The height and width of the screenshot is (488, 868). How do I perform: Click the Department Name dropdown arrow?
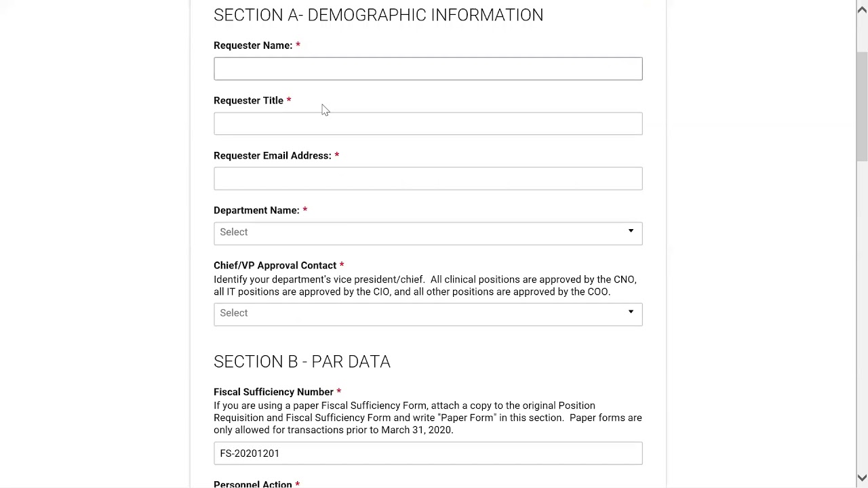click(631, 232)
